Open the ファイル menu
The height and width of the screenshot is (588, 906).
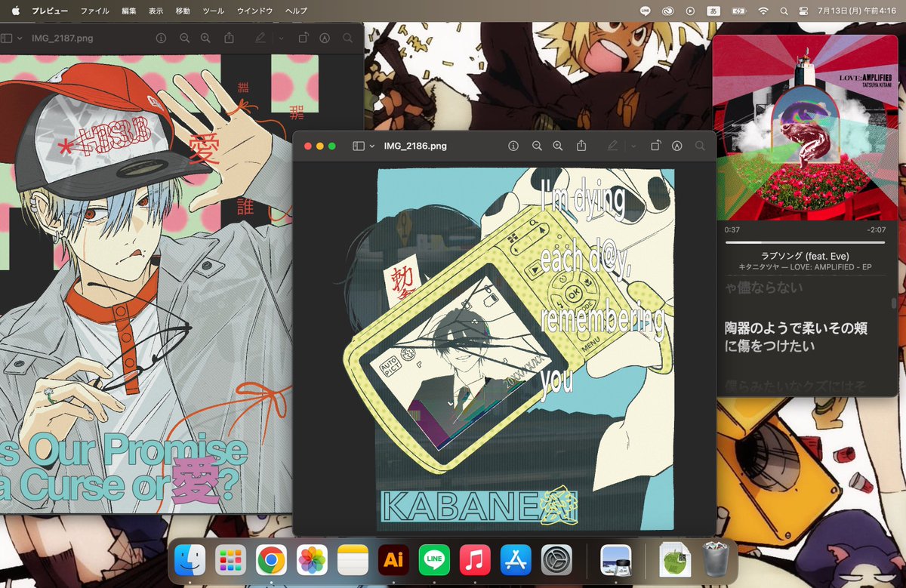point(94,11)
